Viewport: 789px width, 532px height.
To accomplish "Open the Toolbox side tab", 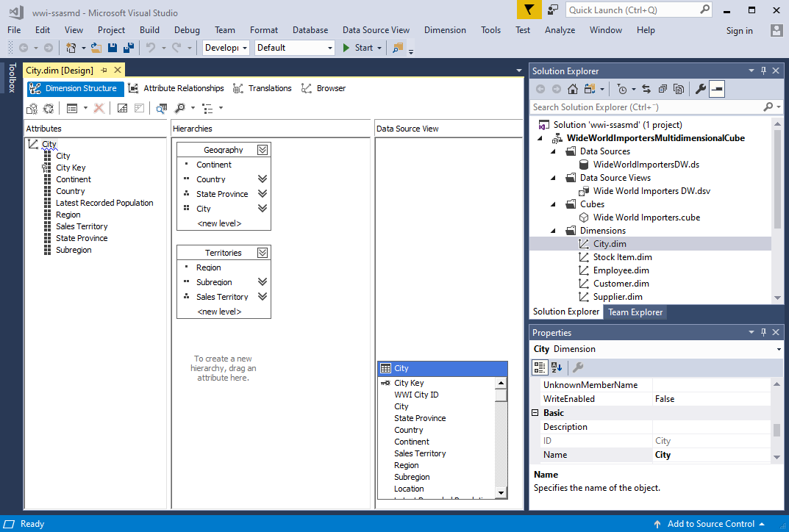I will pyautogui.click(x=12, y=77).
